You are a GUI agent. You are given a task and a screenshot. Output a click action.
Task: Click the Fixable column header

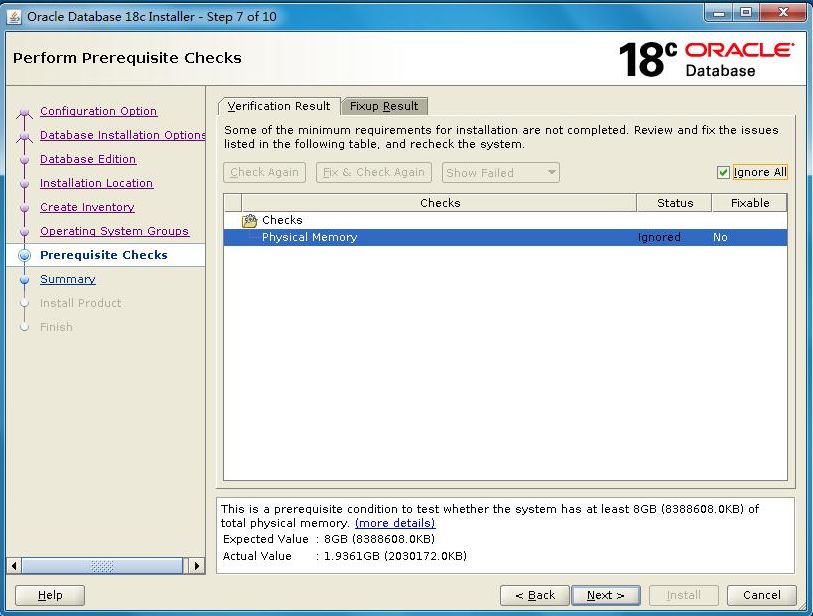(x=750, y=203)
